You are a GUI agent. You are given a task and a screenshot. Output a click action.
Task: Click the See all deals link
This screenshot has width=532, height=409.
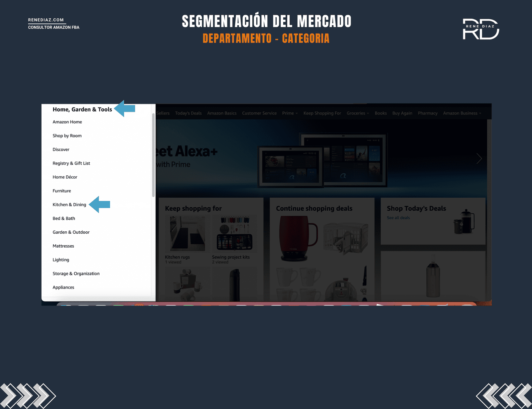point(398,218)
